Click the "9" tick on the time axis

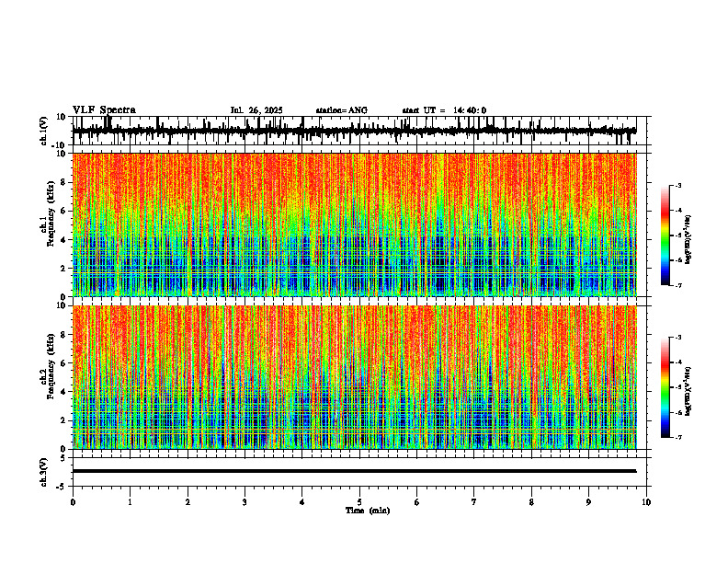[x=588, y=502]
